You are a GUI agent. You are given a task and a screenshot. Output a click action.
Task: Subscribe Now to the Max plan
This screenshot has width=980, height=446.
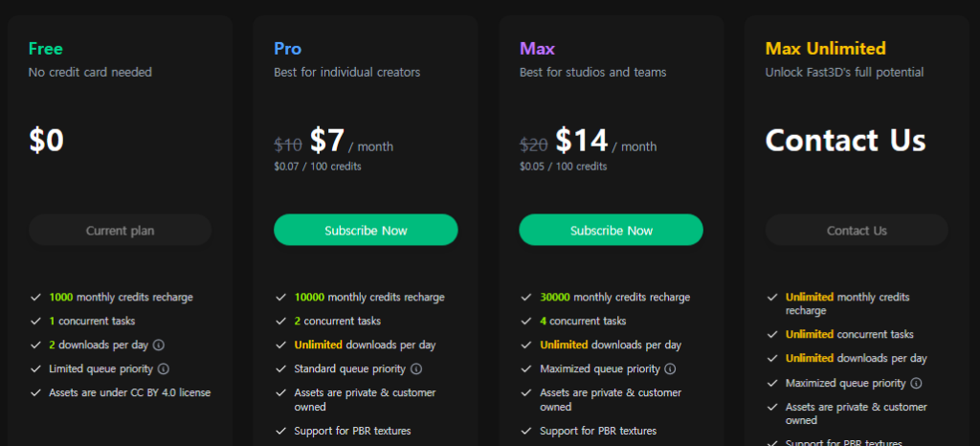click(x=611, y=230)
